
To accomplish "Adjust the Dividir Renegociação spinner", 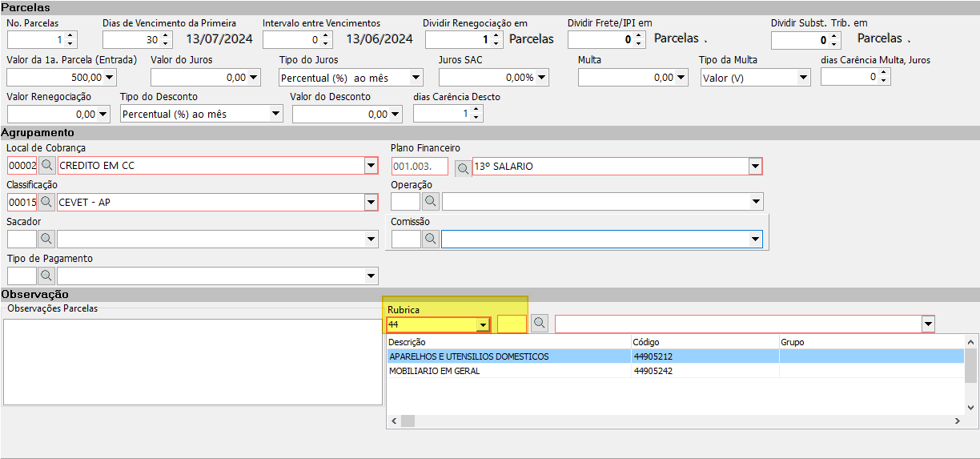I will tap(497, 39).
